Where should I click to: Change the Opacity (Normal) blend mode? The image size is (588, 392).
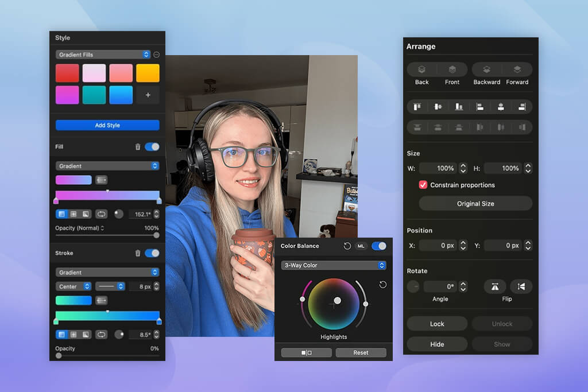pos(79,228)
